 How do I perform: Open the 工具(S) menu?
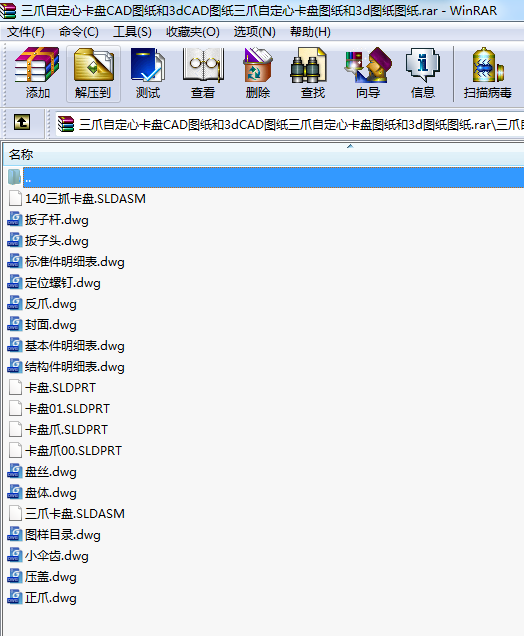[x=132, y=32]
